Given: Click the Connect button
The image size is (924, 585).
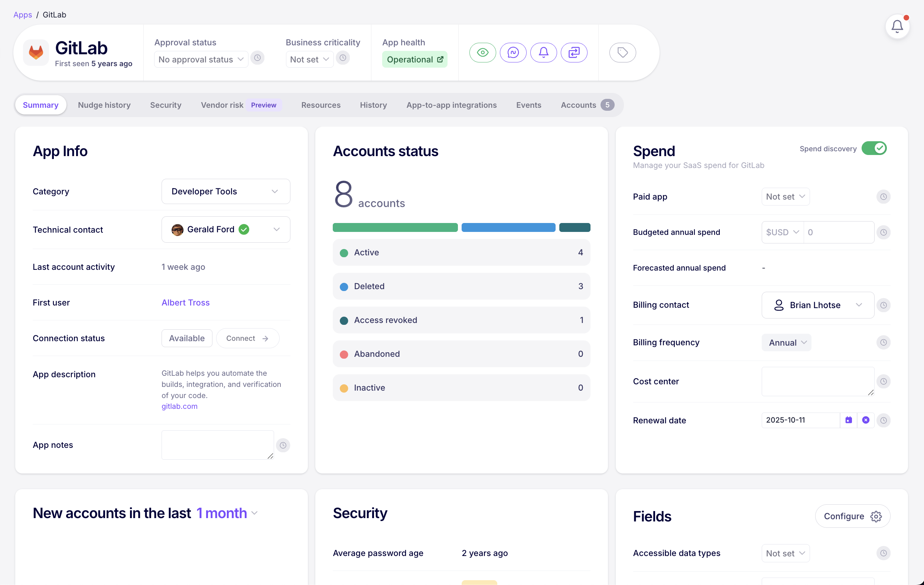Looking at the screenshot, I should (x=247, y=338).
